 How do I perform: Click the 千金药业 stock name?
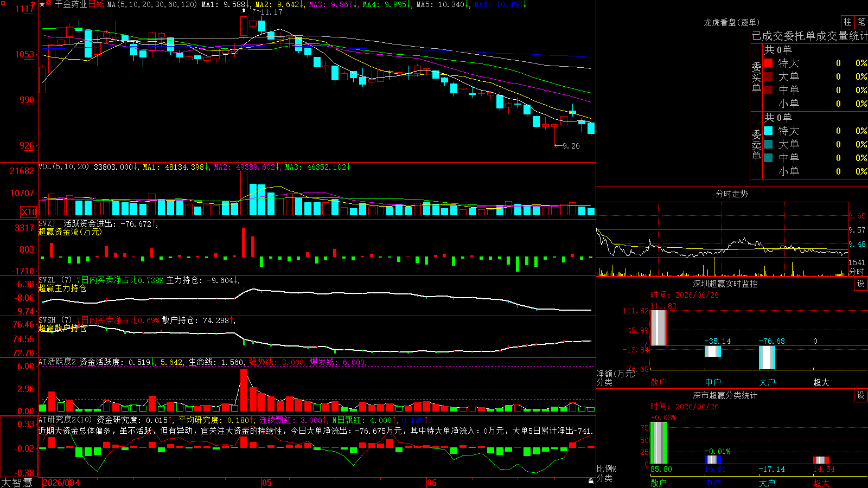point(71,4)
